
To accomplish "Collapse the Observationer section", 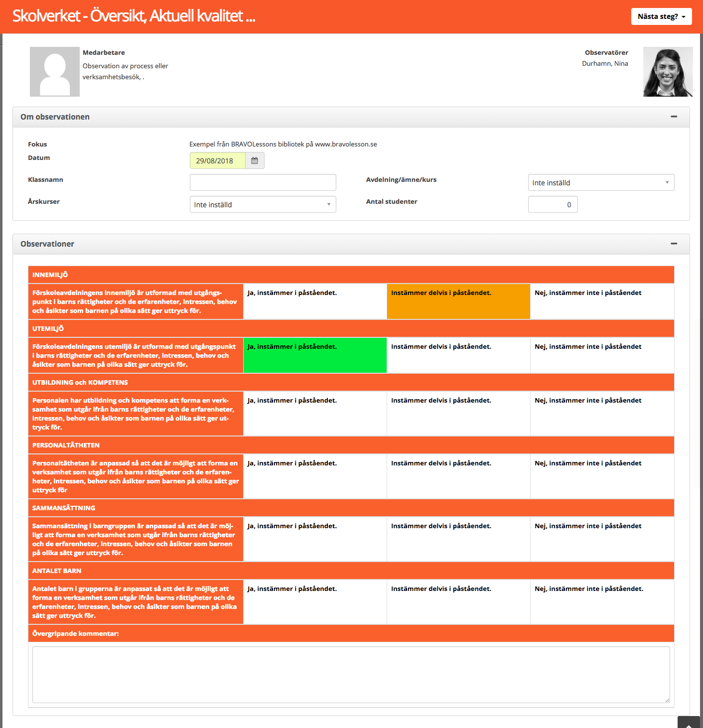I will [x=674, y=244].
